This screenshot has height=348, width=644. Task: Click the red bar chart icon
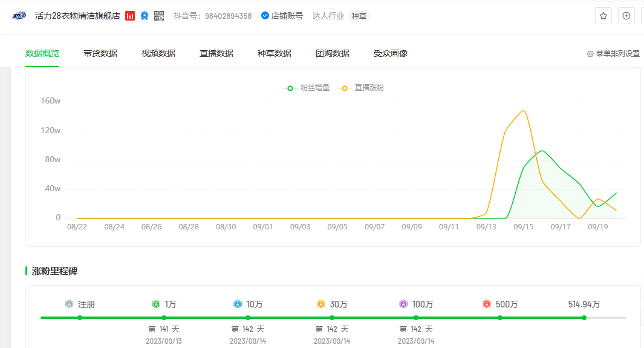(130, 16)
